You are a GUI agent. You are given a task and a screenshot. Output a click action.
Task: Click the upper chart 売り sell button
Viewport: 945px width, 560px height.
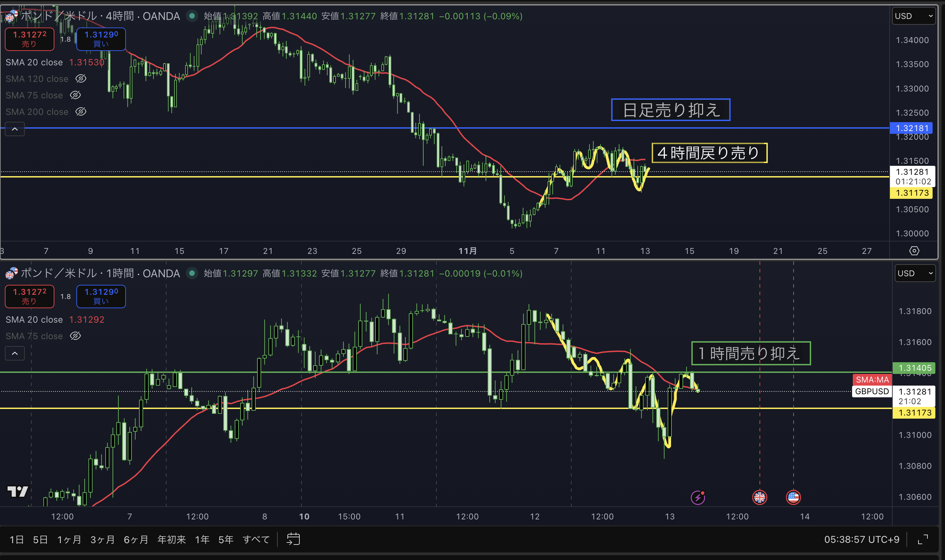(30, 39)
